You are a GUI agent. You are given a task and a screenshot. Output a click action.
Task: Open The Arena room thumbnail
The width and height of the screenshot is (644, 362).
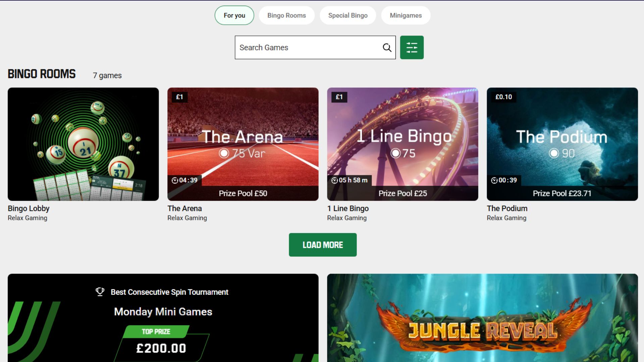click(x=243, y=144)
